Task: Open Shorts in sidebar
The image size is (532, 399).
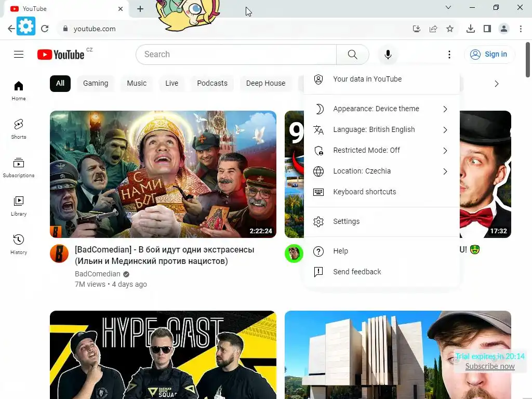Action: 19,129
